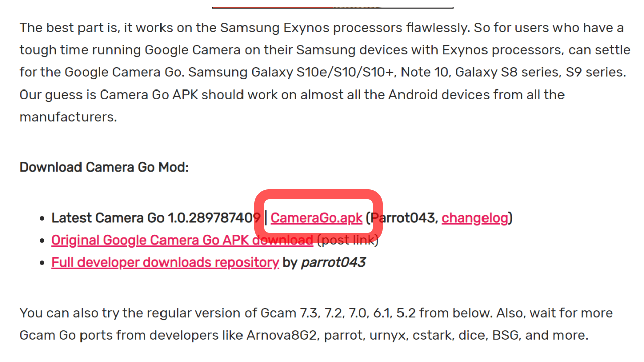Image resolution: width=644 pixels, height=362 pixels.
Task: Click the italic parrot043 author name
Action: tap(333, 262)
